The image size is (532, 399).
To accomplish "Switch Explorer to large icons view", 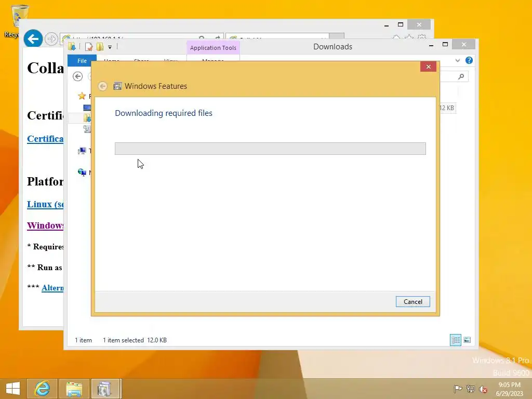I will 467,340.
